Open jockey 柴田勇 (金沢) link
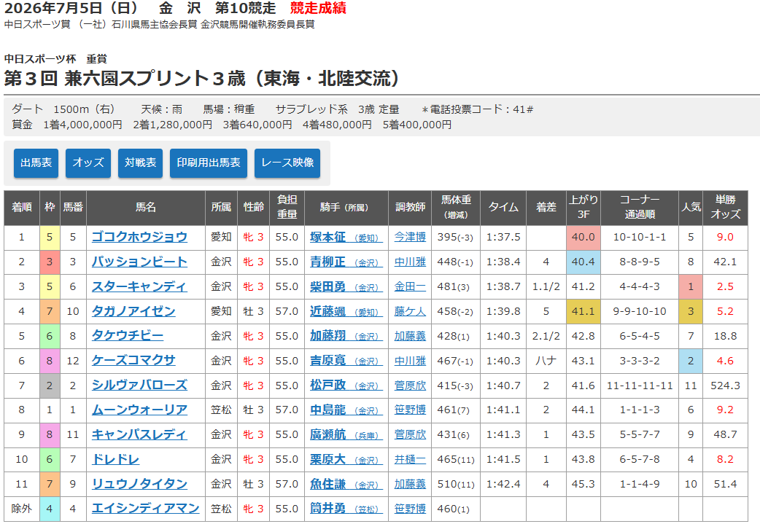Screen dimensions: 760x532 (x=346, y=286)
